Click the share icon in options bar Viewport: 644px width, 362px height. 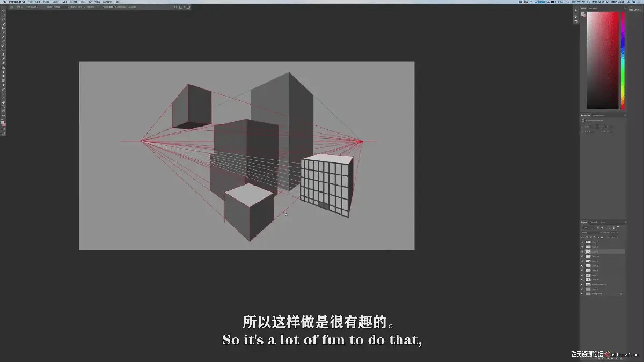(188, 7)
